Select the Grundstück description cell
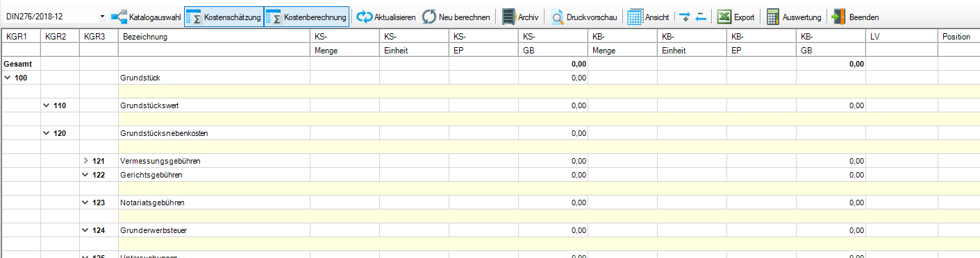The image size is (980, 258). pyautogui.click(x=214, y=78)
